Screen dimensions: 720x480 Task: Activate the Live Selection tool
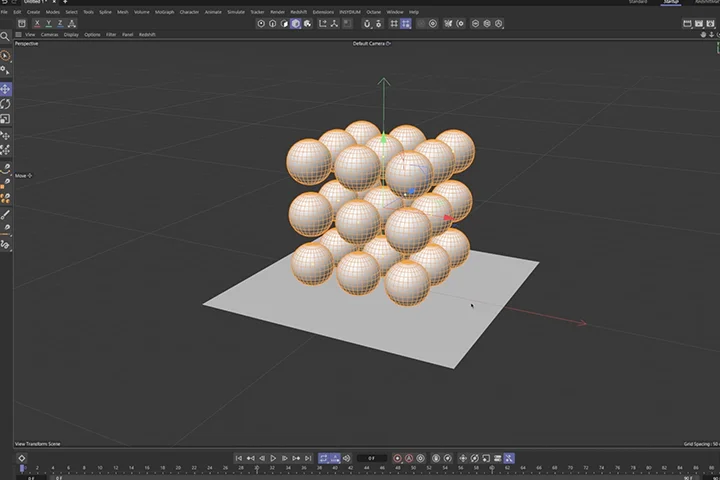(x=6, y=56)
